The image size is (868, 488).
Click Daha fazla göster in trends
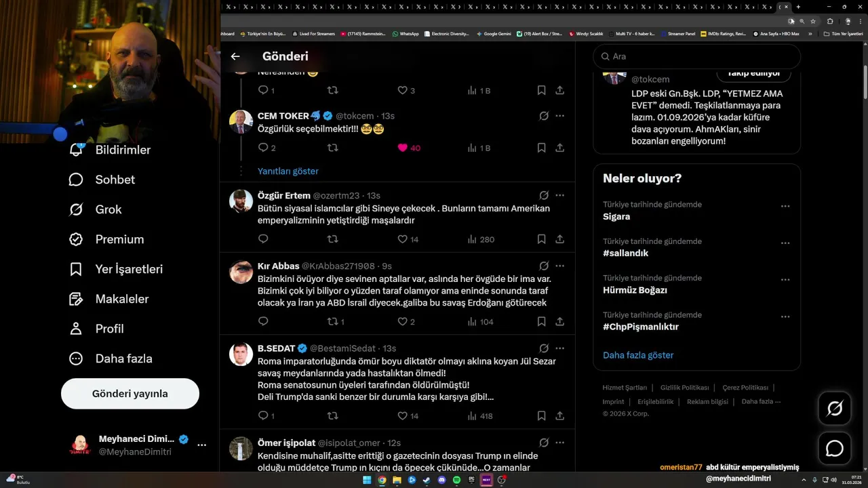click(638, 355)
